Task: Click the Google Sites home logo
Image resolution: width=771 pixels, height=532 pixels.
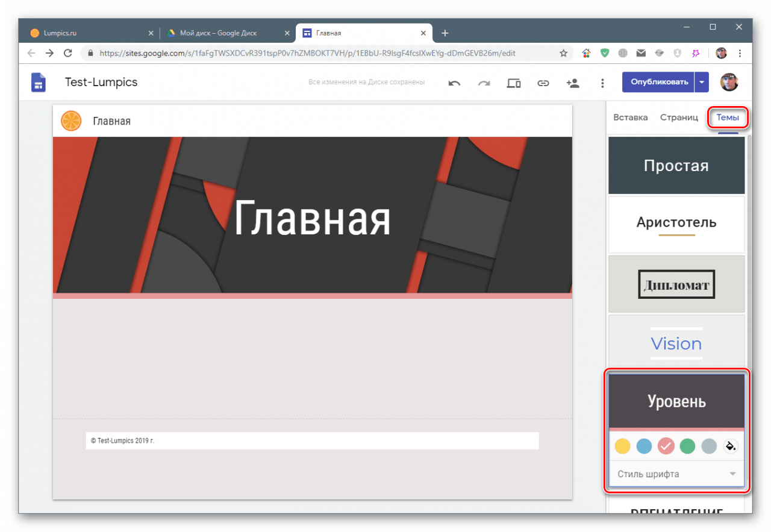Action: click(x=39, y=82)
